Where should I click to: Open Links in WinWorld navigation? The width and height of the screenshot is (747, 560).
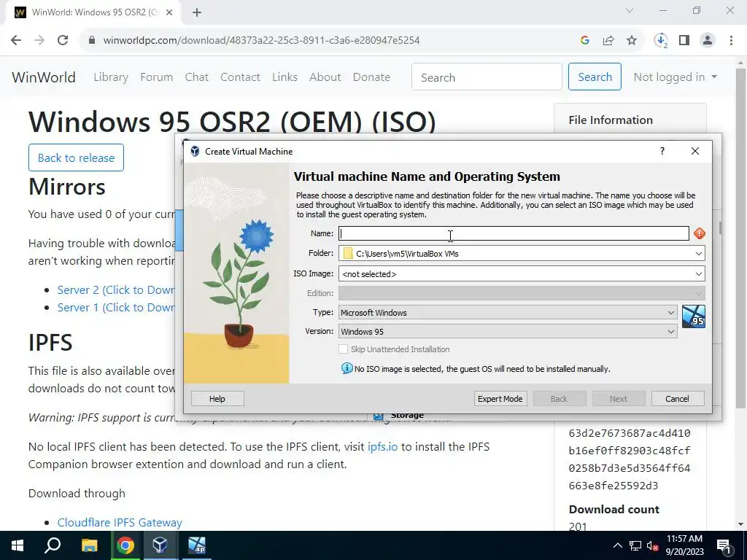tap(285, 77)
